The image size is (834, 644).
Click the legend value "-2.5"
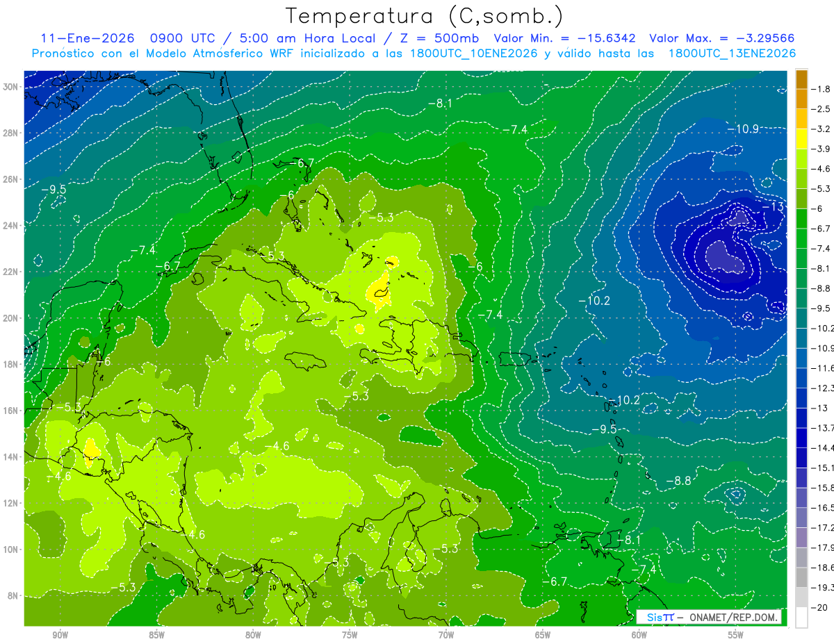[x=822, y=109]
